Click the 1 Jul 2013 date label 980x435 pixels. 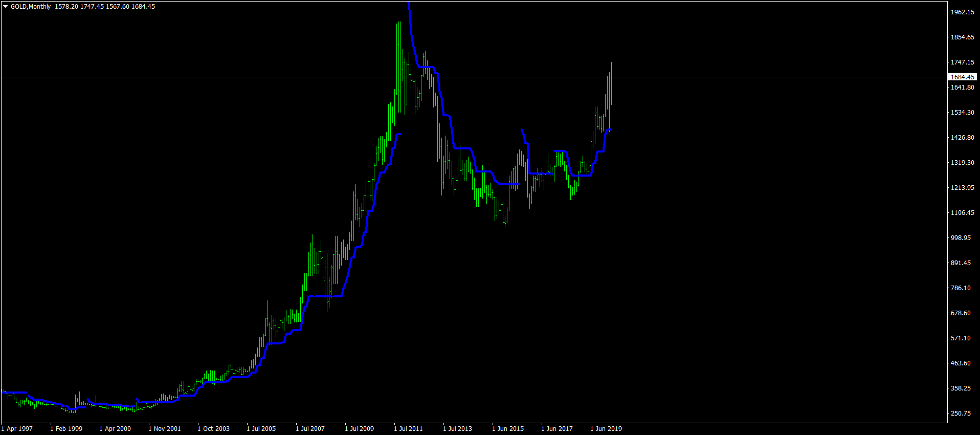(458, 429)
